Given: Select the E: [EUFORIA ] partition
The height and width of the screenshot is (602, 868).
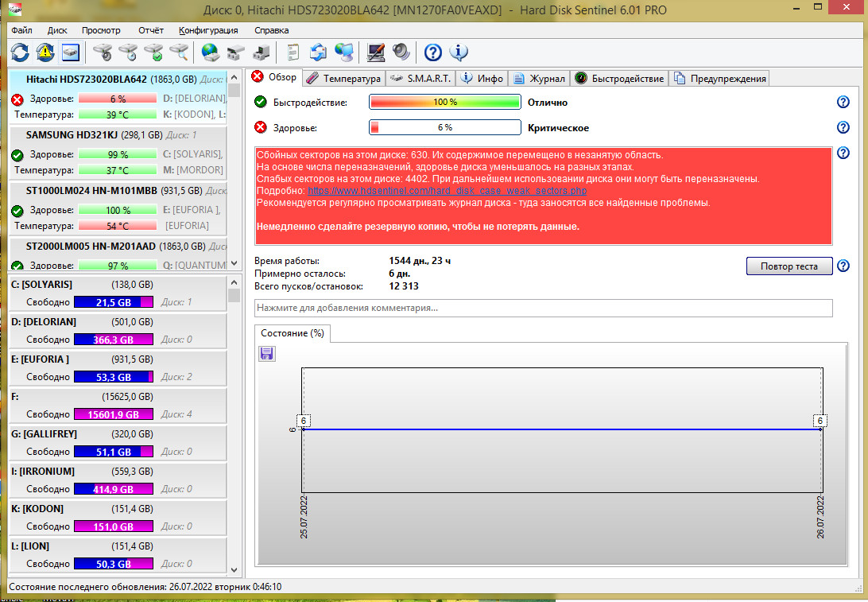Looking at the screenshot, I should point(118,367).
